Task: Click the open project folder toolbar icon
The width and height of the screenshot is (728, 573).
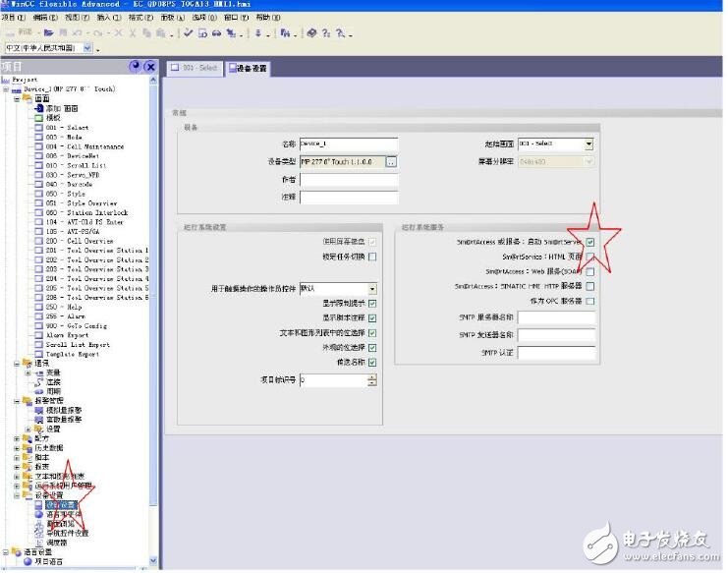Action: click(x=48, y=32)
